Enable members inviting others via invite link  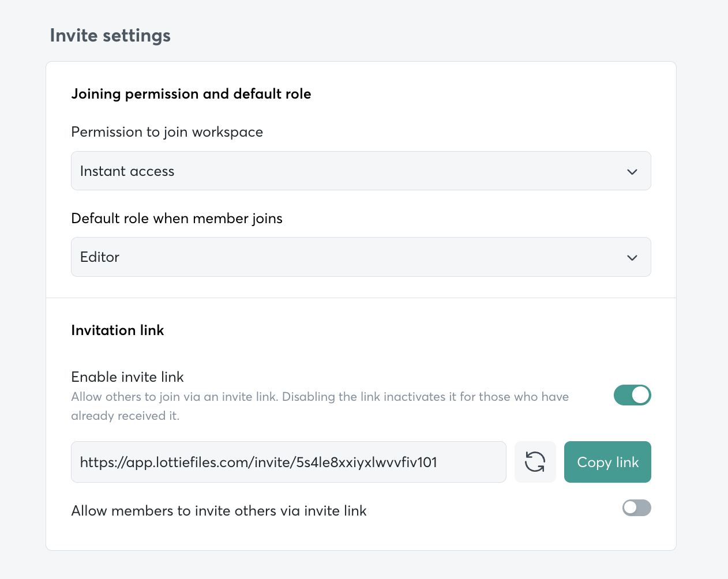click(636, 507)
